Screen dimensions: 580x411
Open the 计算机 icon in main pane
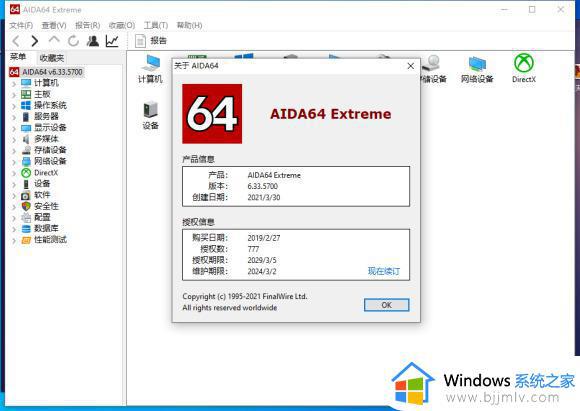tap(150, 69)
